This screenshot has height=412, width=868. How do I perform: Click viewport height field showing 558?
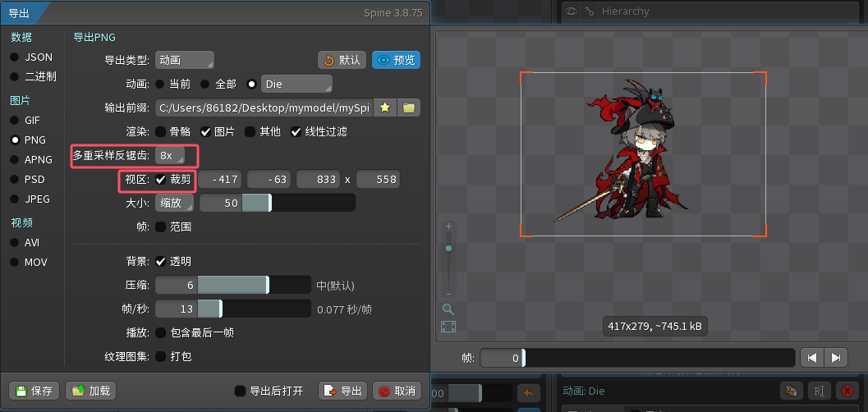(378, 179)
